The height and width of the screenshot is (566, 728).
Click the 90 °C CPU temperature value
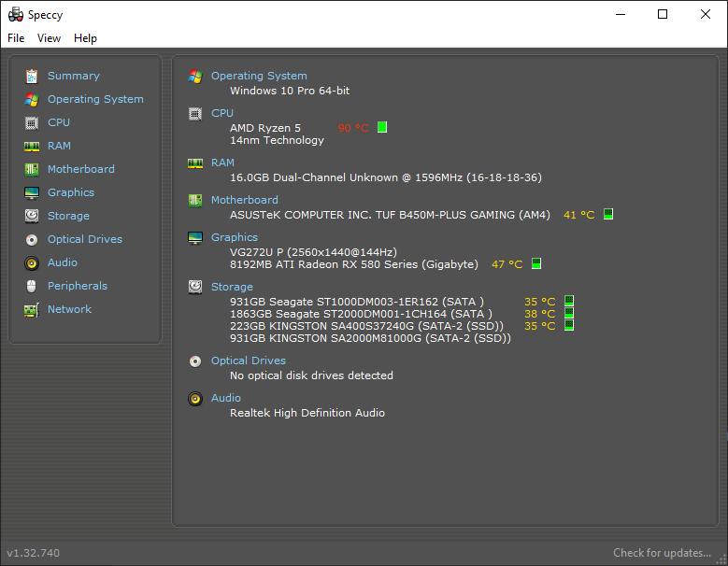pos(353,128)
